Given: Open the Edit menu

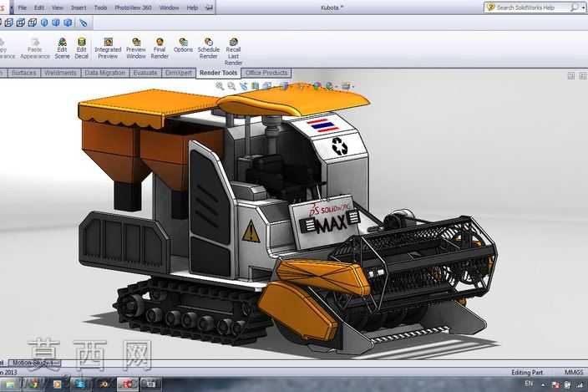Looking at the screenshot, I should coord(39,8).
